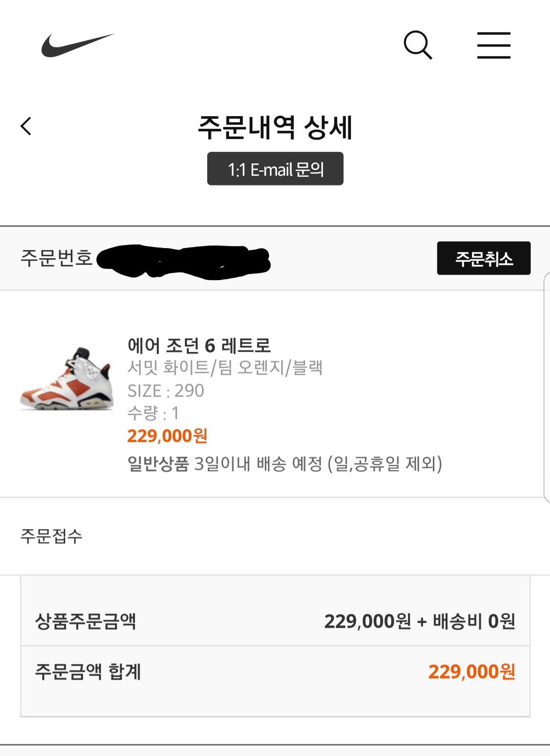Click the 주문번호 label

(x=57, y=258)
